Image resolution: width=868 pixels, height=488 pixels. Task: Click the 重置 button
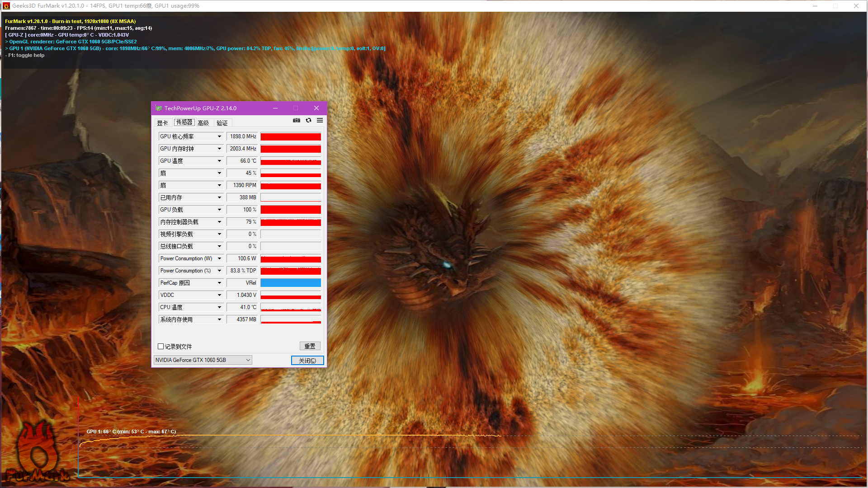(310, 346)
